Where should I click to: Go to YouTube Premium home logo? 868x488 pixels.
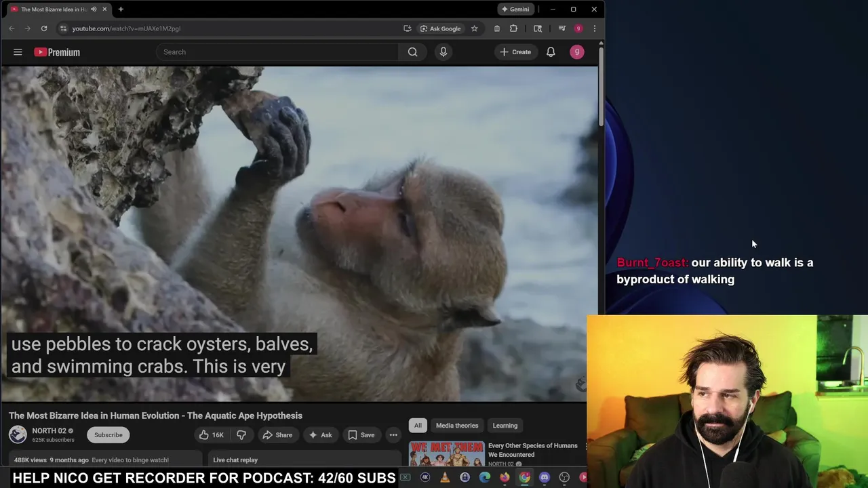click(57, 52)
